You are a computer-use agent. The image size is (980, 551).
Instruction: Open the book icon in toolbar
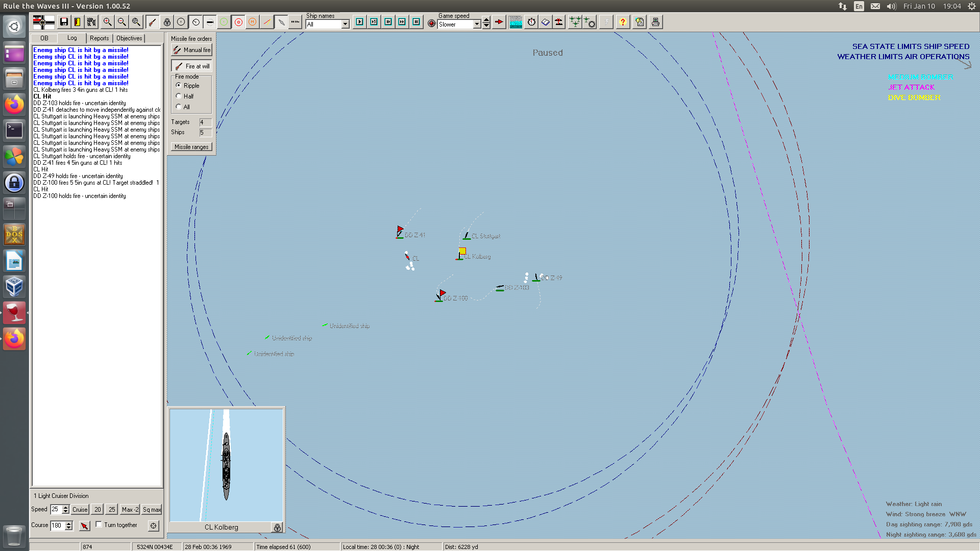tap(545, 22)
